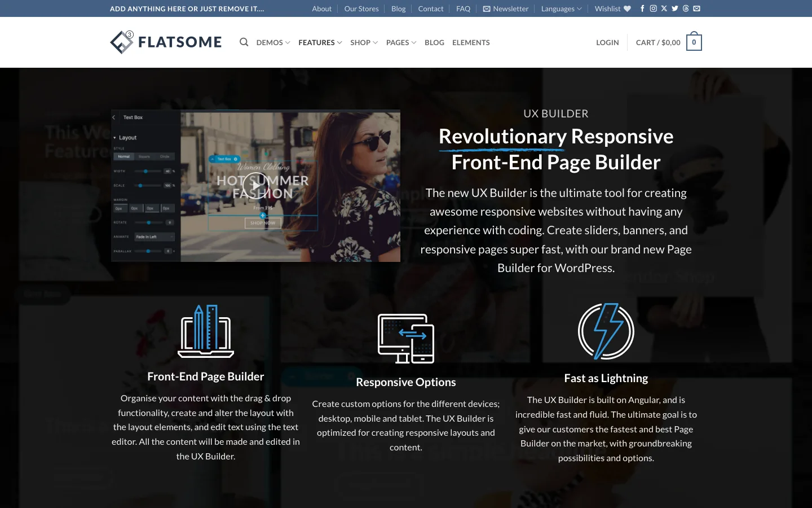This screenshot has width=812, height=508.
Task: Click the Front-End Page Builder ruler icon
Action: point(206,331)
